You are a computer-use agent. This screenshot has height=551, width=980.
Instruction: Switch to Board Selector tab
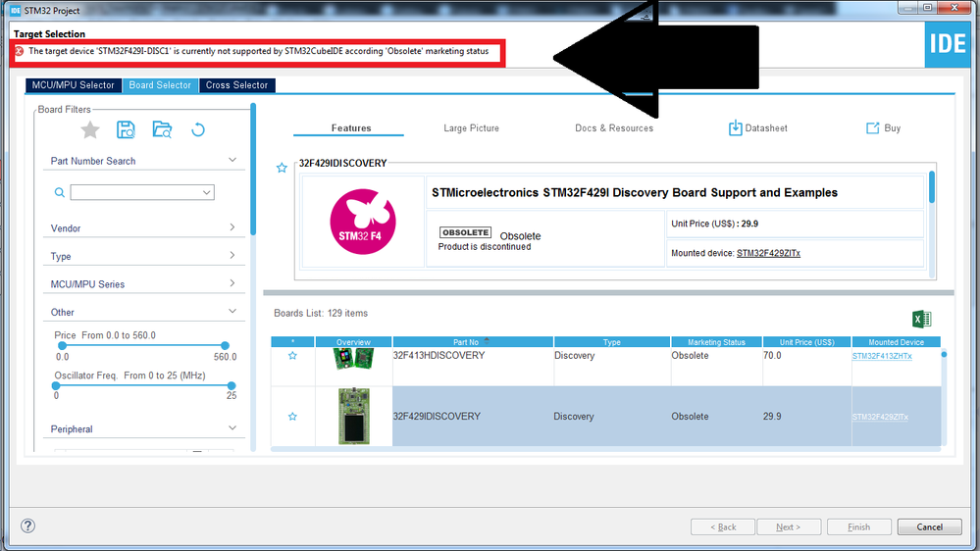click(x=160, y=85)
